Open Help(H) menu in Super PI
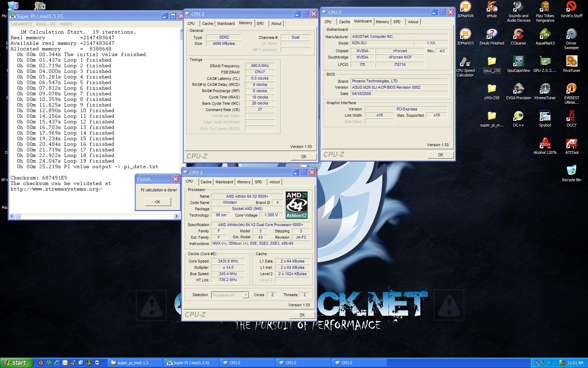 pyautogui.click(x=66, y=24)
